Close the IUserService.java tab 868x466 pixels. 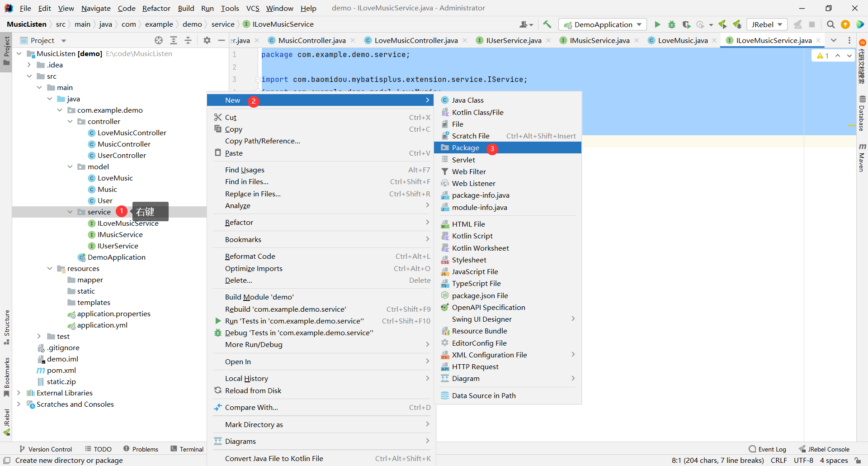tap(548, 40)
